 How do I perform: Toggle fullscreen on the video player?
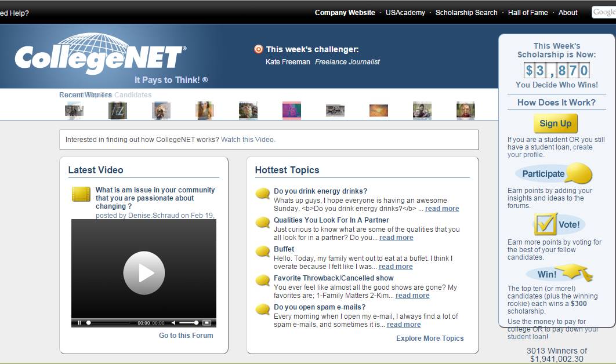[x=206, y=323]
